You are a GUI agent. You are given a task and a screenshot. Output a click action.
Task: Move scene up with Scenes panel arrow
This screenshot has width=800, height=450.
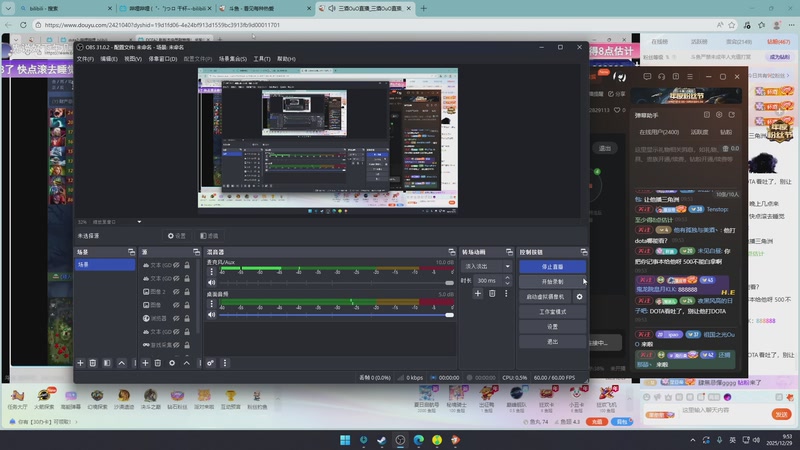[121, 363]
